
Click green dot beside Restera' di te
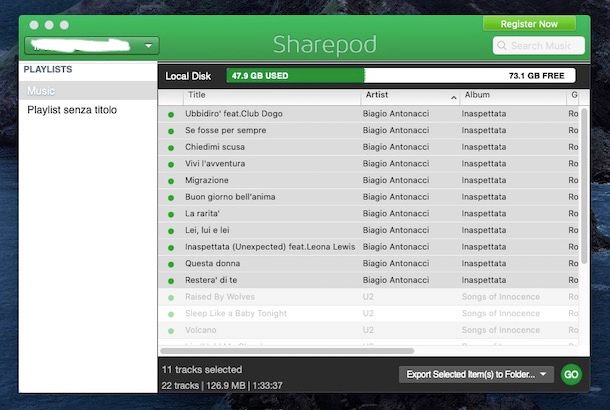171,281
